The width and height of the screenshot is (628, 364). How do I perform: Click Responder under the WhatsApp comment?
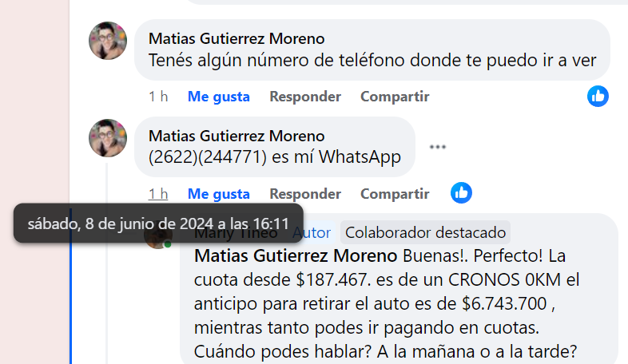click(305, 194)
